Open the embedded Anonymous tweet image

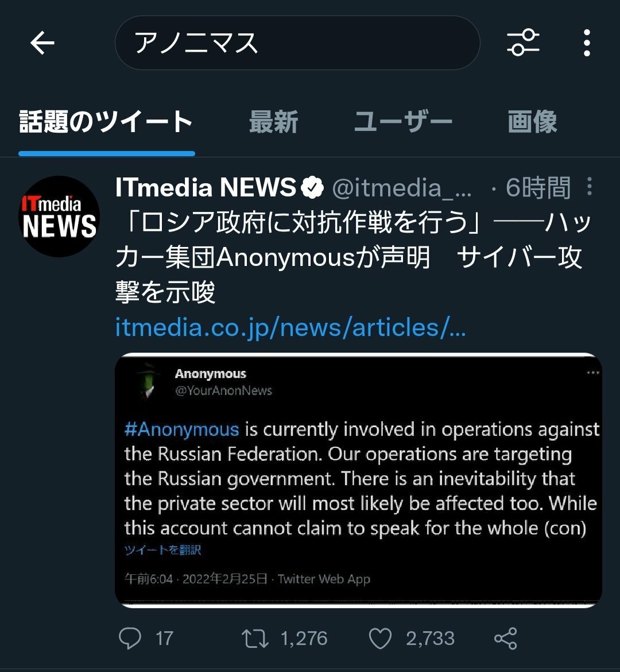(x=359, y=480)
